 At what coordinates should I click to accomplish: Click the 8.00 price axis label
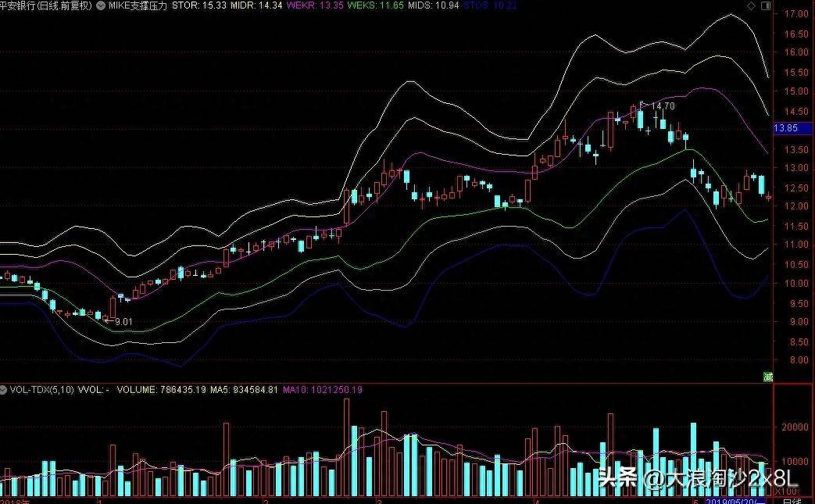click(x=799, y=359)
